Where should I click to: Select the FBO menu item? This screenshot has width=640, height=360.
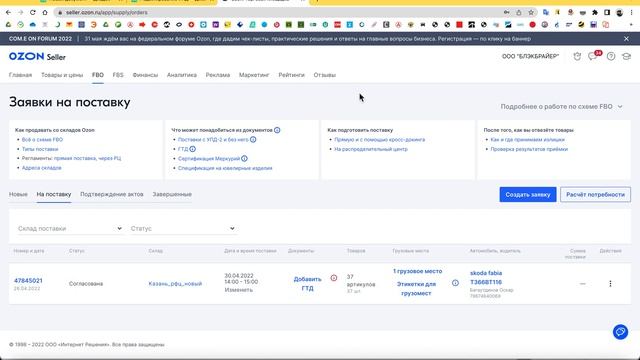click(98, 75)
